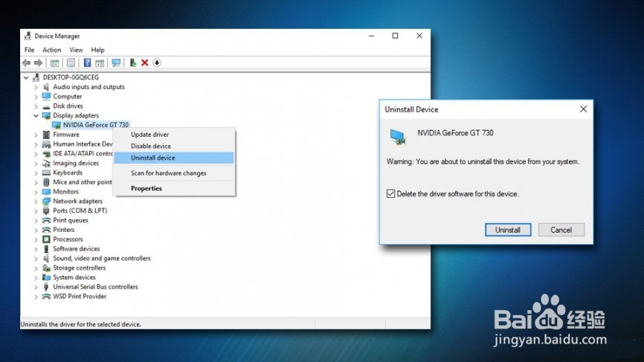Click the Uninstall button in dialog
Viewport: 644px width, 362px height.
508,230
